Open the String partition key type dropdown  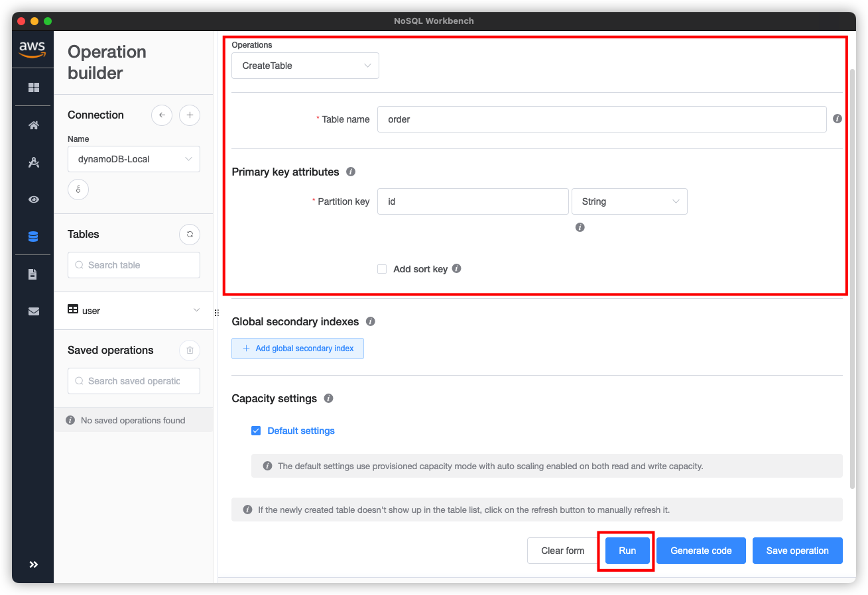[629, 201]
